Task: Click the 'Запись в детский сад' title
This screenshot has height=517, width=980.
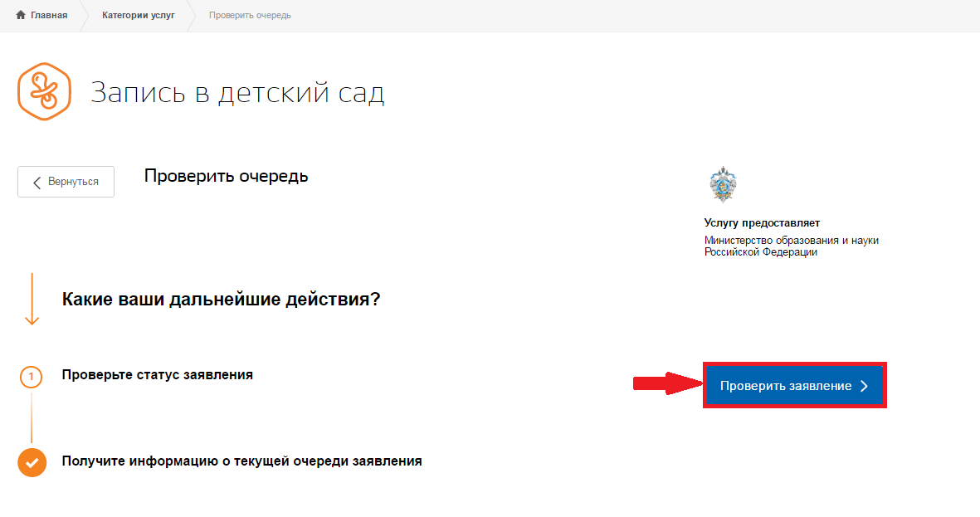Action: click(x=237, y=93)
